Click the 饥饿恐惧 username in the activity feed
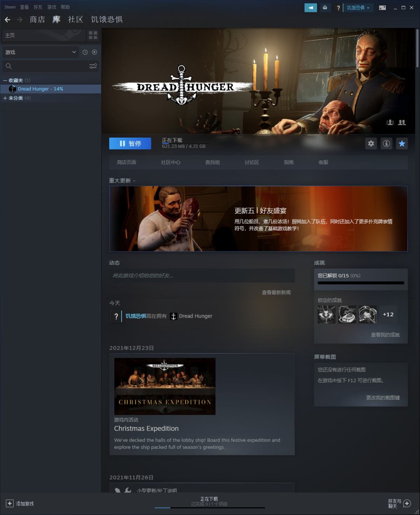 point(136,316)
